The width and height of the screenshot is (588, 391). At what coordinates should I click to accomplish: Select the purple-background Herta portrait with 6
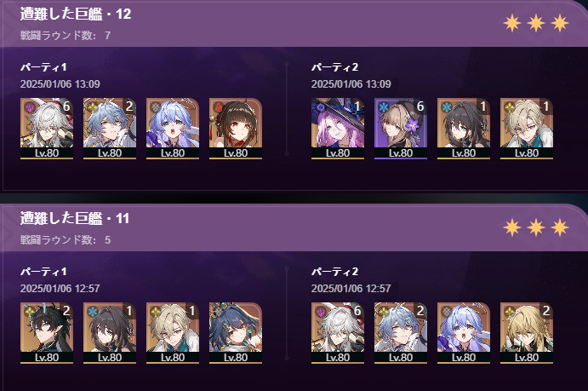click(401, 129)
